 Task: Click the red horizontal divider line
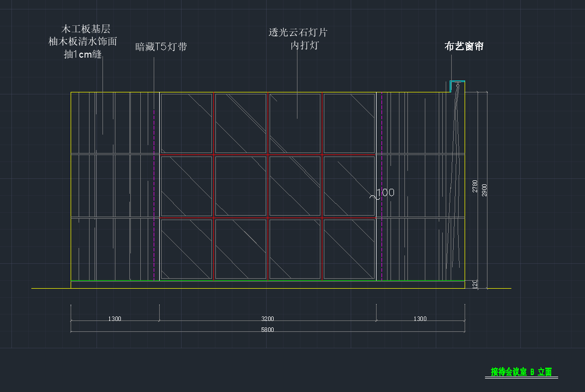(x=214, y=218)
